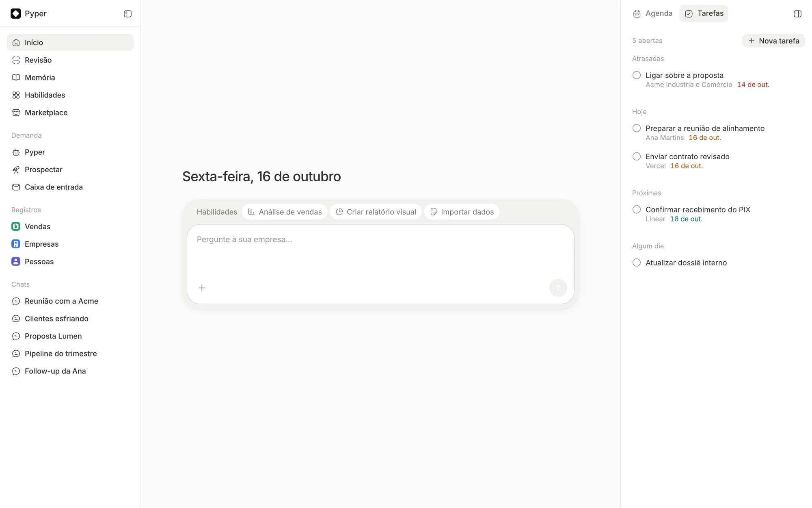The height and width of the screenshot is (508, 812).
Task: Choose the Análise de vendas skill chip
Action: [285, 212]
